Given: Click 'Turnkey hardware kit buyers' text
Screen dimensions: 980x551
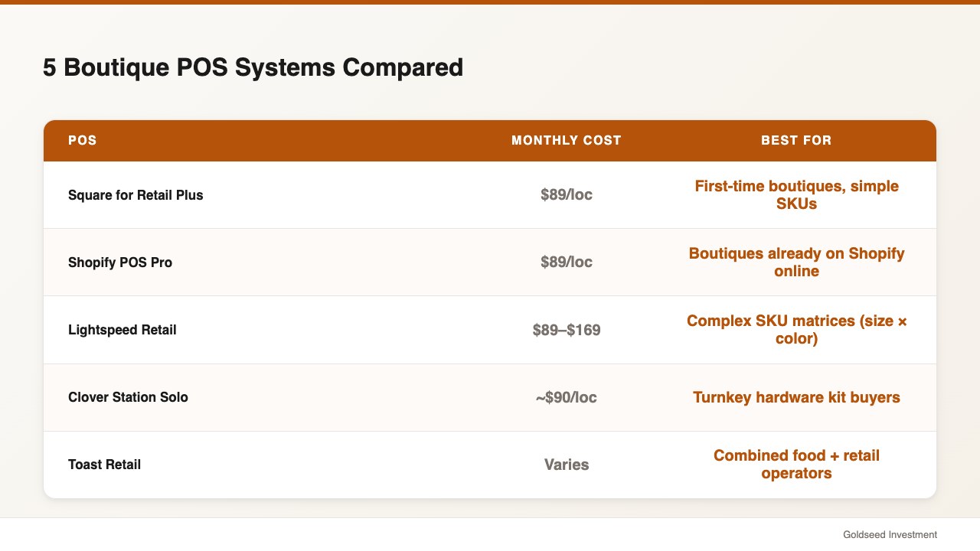Looking at the screenshot, I should [x=796, y=397].
